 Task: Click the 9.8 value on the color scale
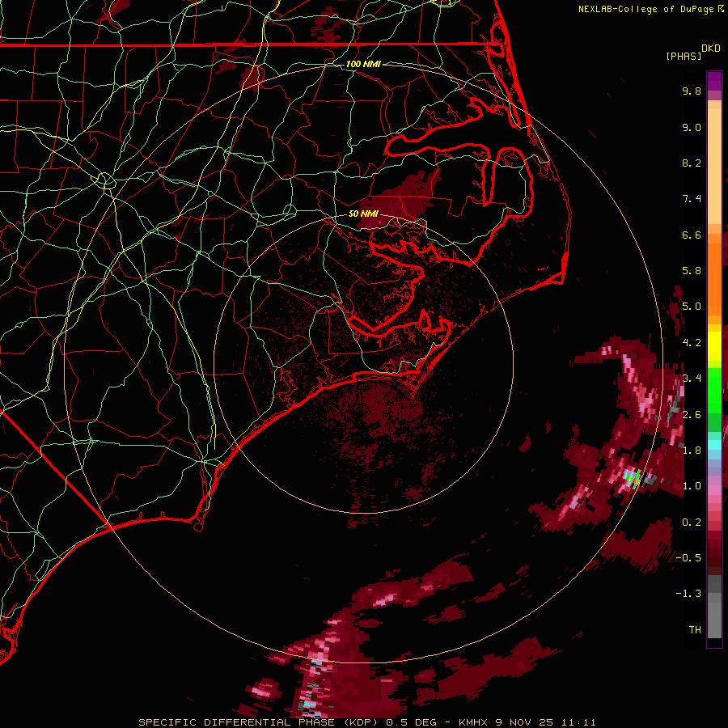[692, 91]
